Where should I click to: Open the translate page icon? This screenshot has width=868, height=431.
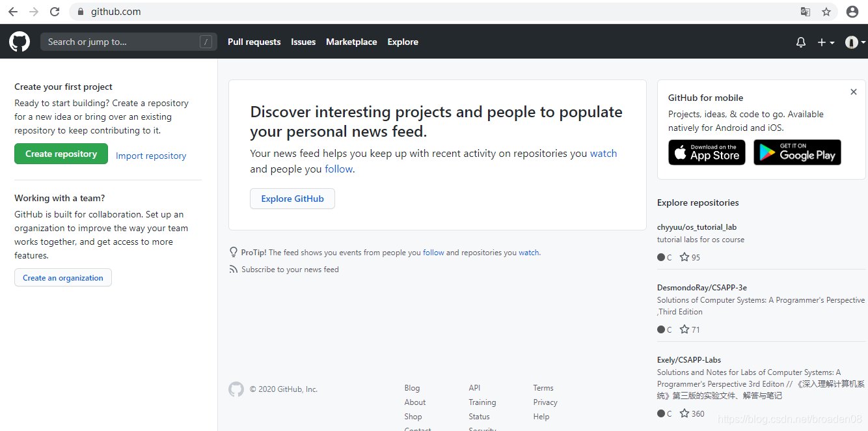[x=806, y=12]
